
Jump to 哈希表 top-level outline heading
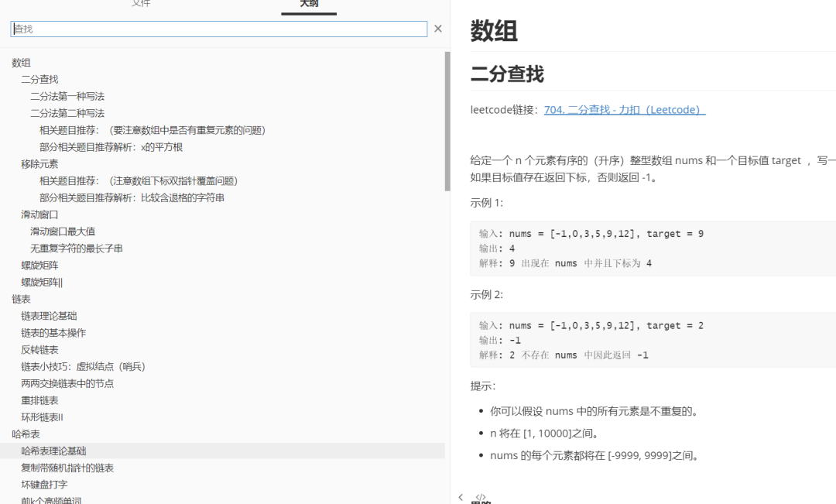(x=26, y=434)
